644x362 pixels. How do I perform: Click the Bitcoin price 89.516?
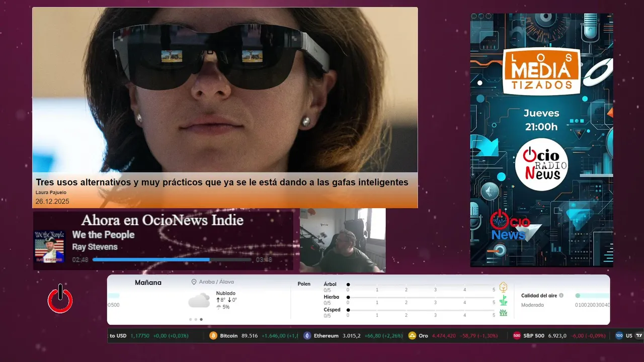[250, 335]
